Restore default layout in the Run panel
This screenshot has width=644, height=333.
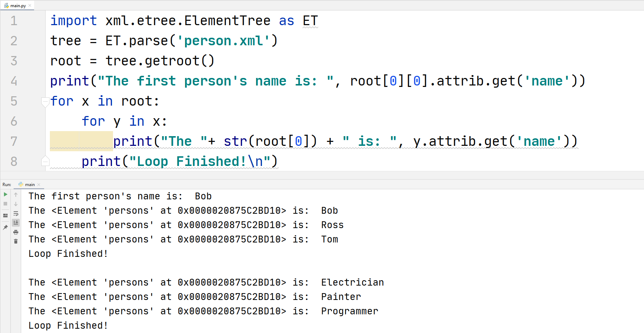[5, 215]
